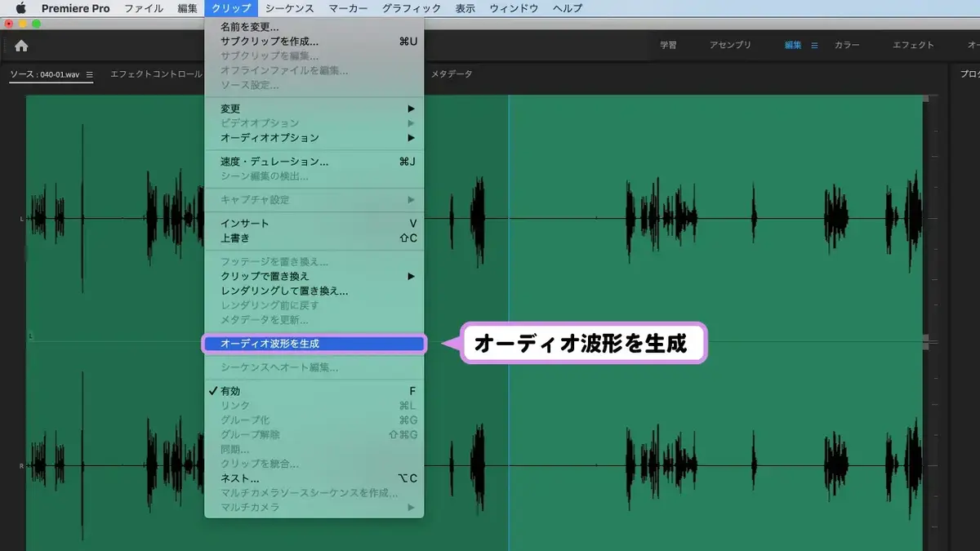Image resolution: width=980 pixels, height=551 pixels.
Task: Expand the 変更 submenu arrow
Action: (x=412, y=109)
